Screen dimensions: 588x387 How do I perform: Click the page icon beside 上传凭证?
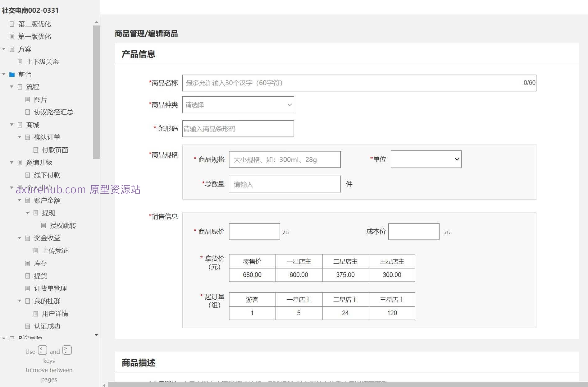tap(36, 251)
